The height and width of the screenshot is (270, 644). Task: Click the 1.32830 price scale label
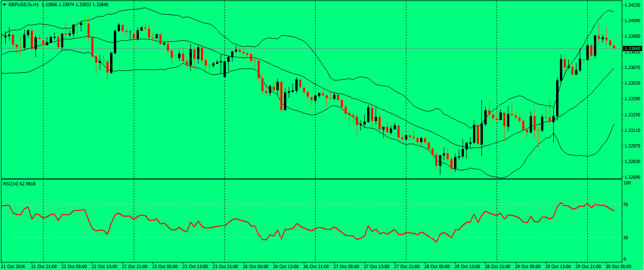pos(632,162)
